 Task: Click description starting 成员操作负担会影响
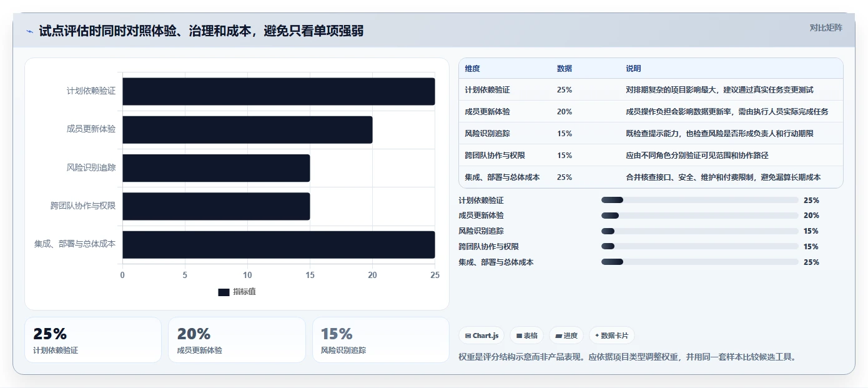pos(727,112)
